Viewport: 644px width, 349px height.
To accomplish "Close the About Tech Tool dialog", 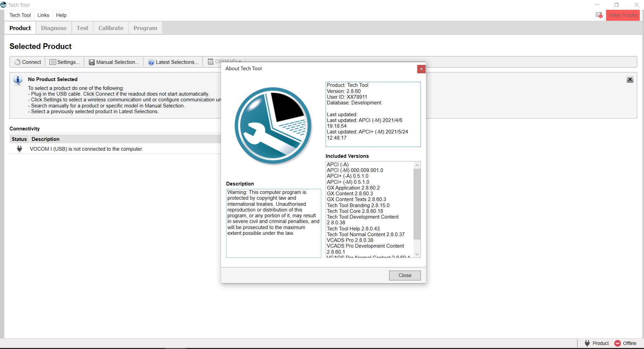I will tap(405, 275).
